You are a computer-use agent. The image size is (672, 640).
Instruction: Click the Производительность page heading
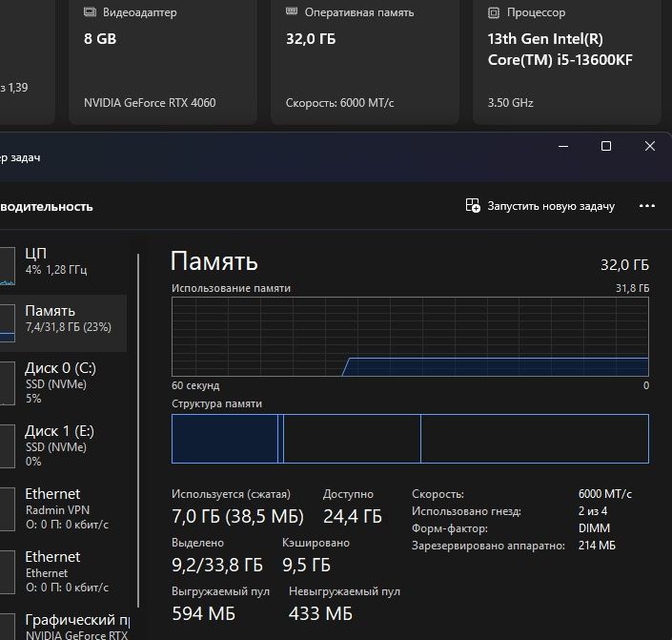(47, 206)
